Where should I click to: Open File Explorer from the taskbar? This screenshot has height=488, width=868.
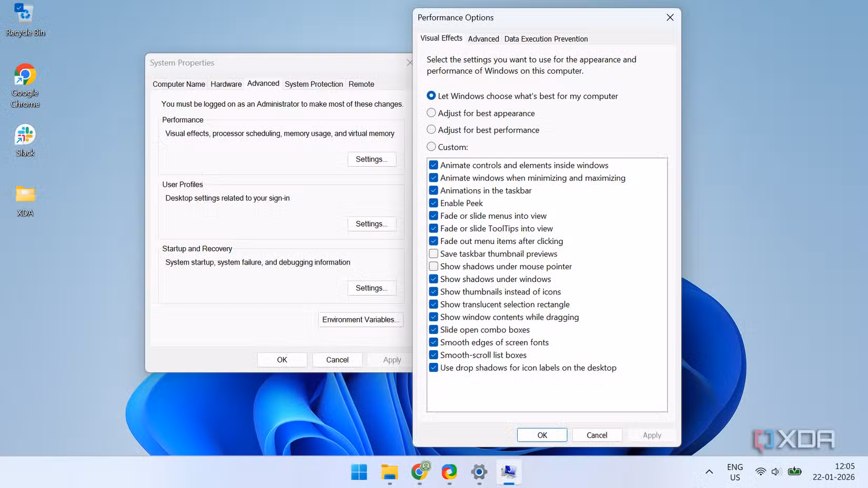pyautogui.click(x=389, y=472)
